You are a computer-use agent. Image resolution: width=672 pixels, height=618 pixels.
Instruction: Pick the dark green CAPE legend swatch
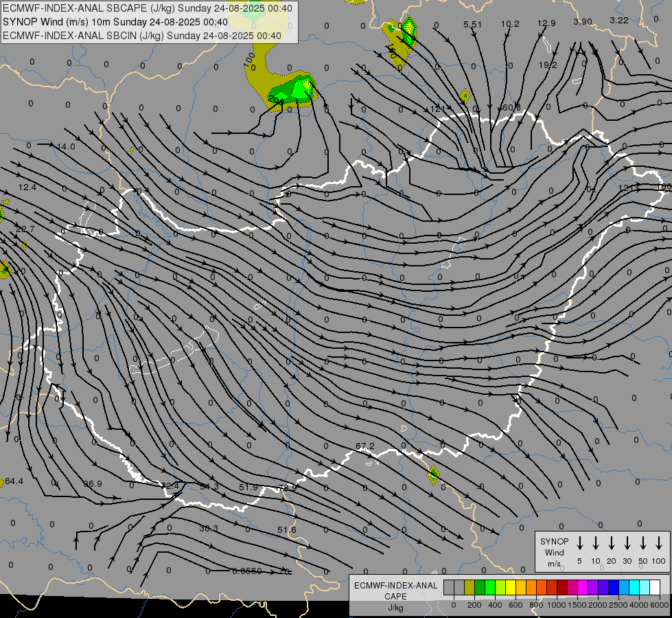pos(480,588)
